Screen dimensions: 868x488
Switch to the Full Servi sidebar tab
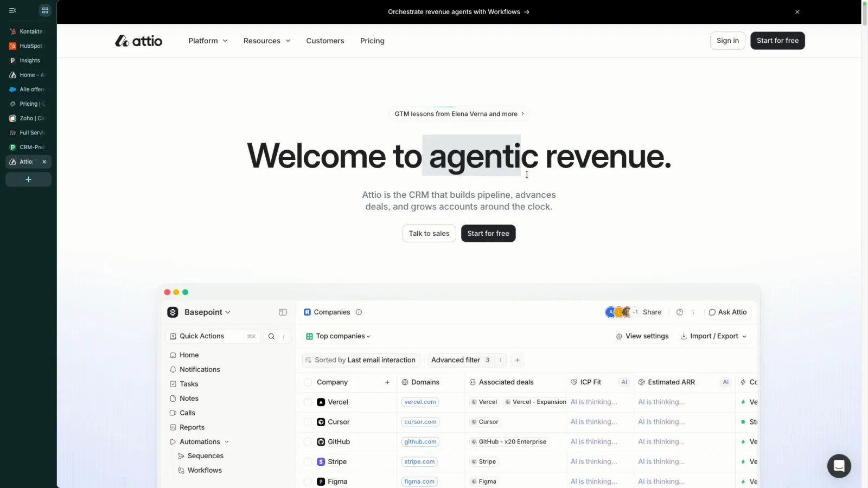tap(28, 133)
